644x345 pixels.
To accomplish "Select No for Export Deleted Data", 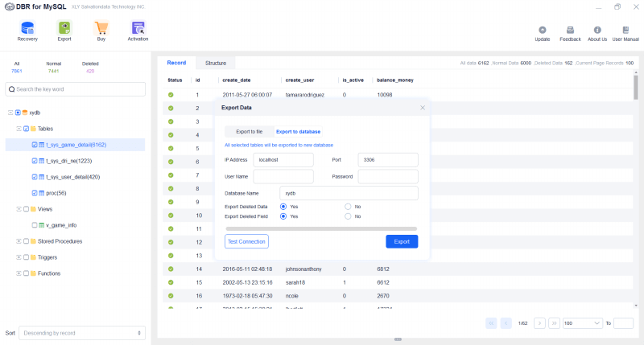I will coord(348,207).
